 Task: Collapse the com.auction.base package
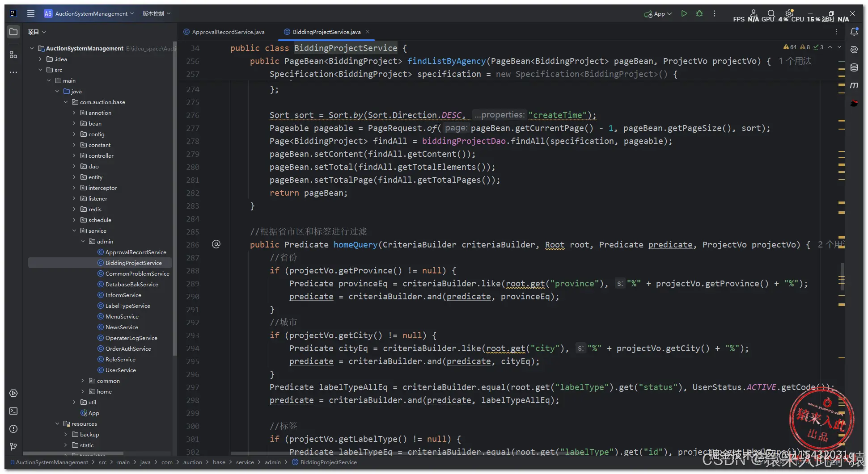[66, 102]
